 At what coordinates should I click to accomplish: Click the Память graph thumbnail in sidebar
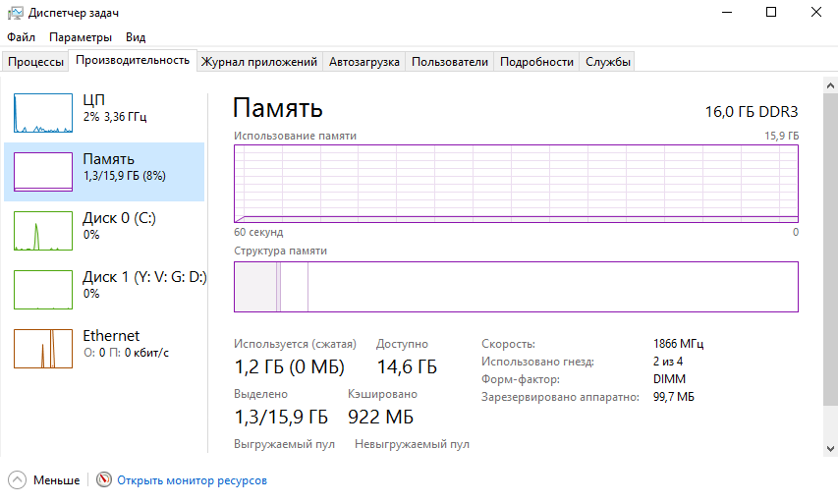[x=43, y=171]
